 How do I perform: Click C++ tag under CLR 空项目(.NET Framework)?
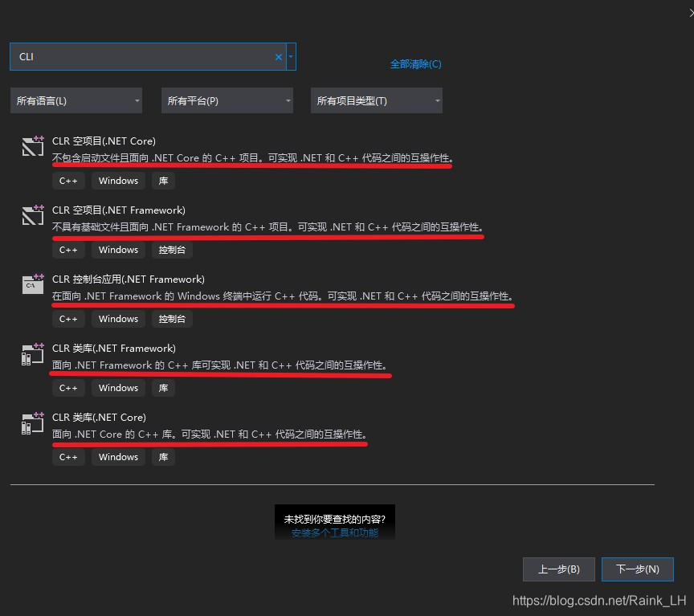pos(68,250)
